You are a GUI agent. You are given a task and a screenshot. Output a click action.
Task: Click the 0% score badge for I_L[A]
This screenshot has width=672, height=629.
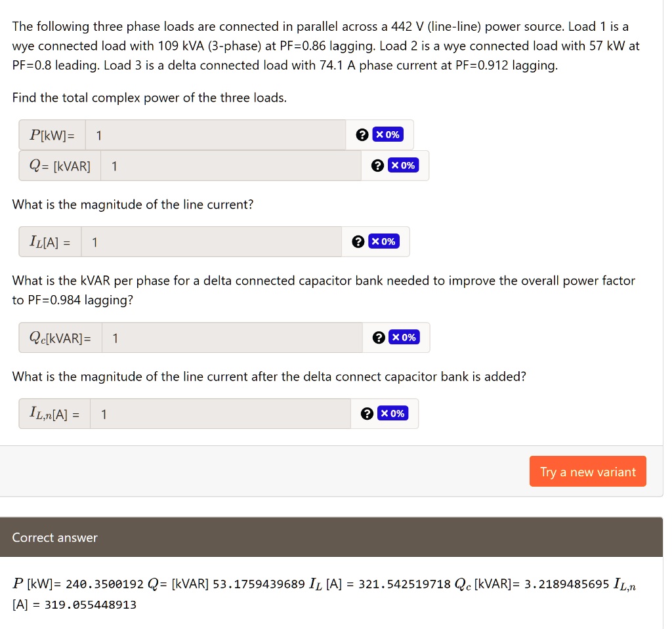[383, 241]
